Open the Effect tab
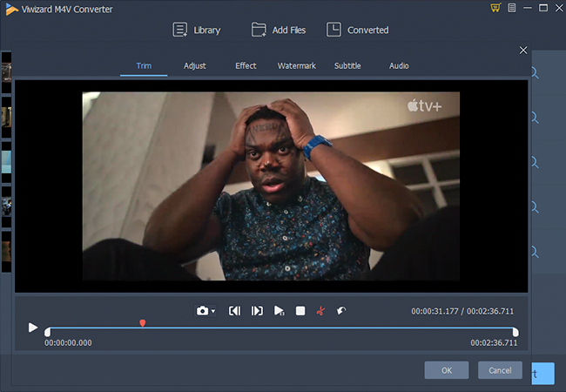The height and width of the screenshot is (392, 566). [x=246, y=65]
